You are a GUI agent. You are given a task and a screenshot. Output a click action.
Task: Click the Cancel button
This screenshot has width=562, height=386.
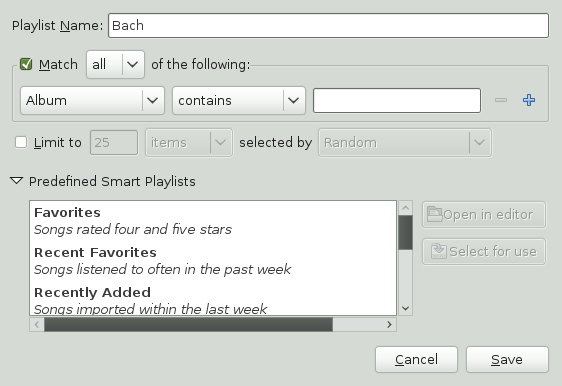click(416, 359)
